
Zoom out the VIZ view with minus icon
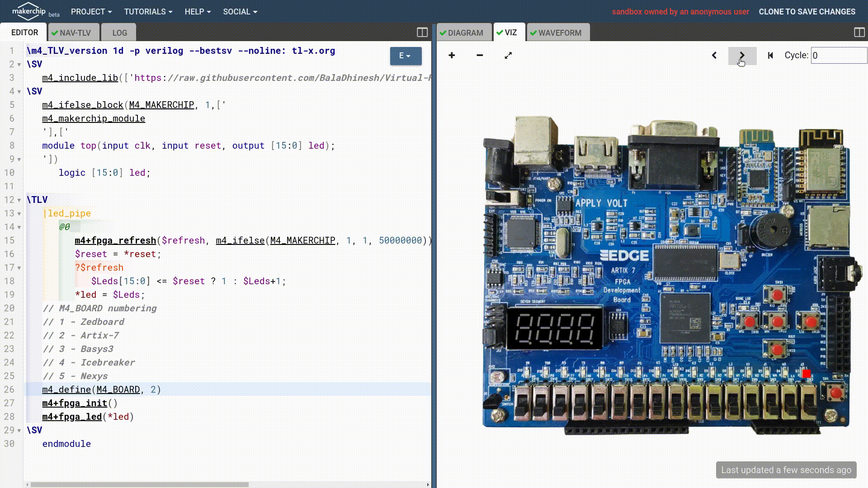pyautogui.click(x=480, y=55)
